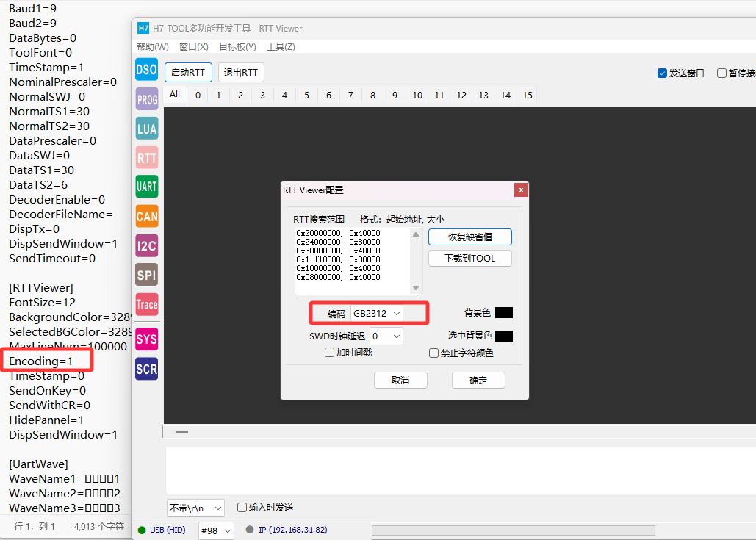Click the 启动RTT button

188,72
